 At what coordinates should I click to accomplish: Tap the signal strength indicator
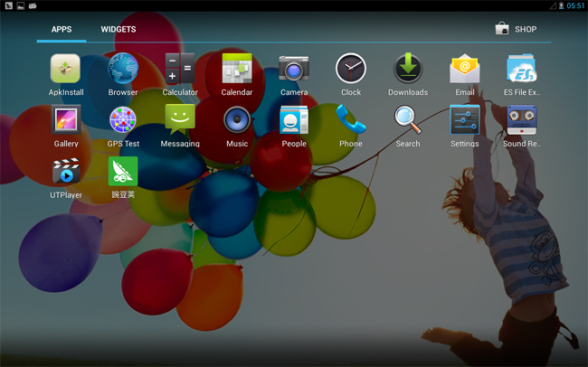553,5
